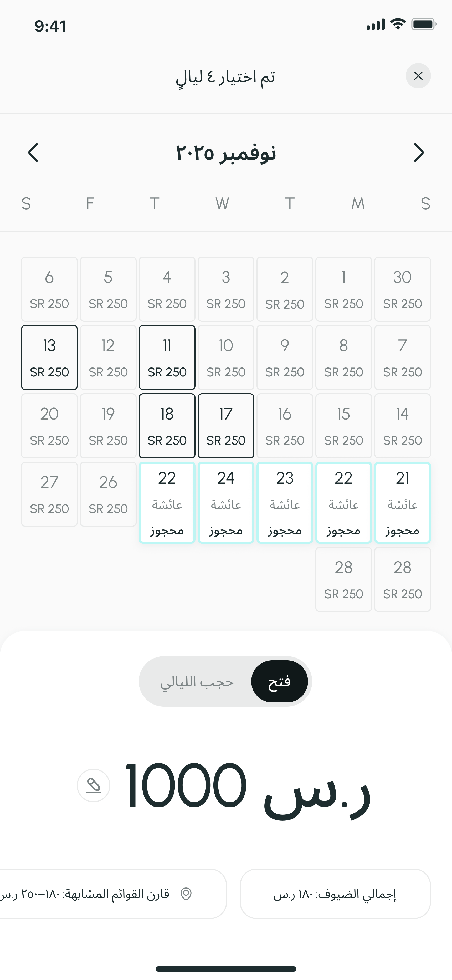Deselect selected date 17

[x=226, y=426]
